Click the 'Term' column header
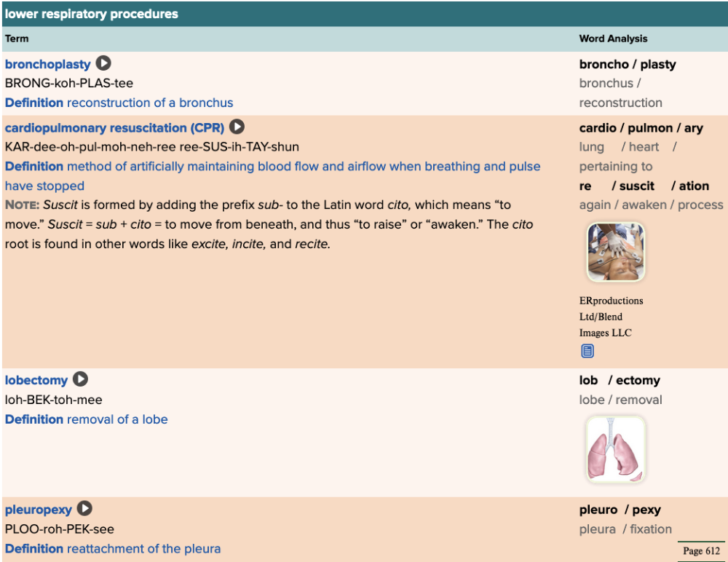728x562 pixels. [x=17, y=39]
